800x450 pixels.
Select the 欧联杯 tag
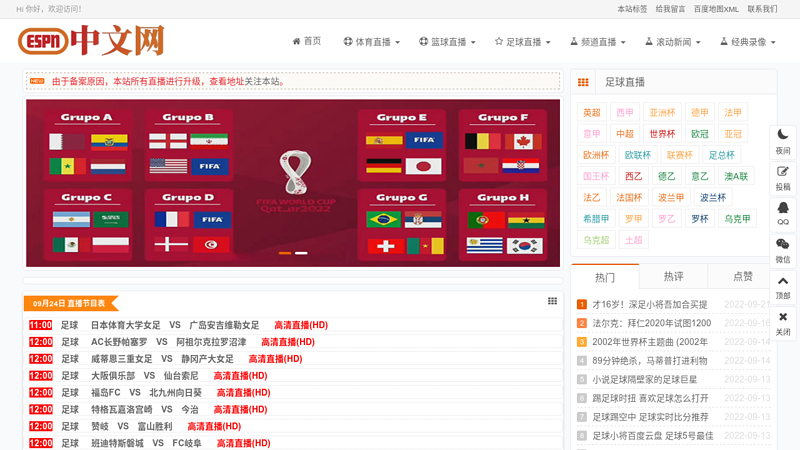point(638,155)
